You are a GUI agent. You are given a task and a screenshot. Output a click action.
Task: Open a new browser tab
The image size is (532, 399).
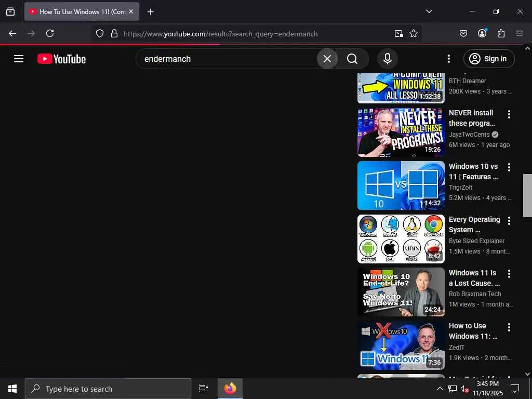pos(150,12)
